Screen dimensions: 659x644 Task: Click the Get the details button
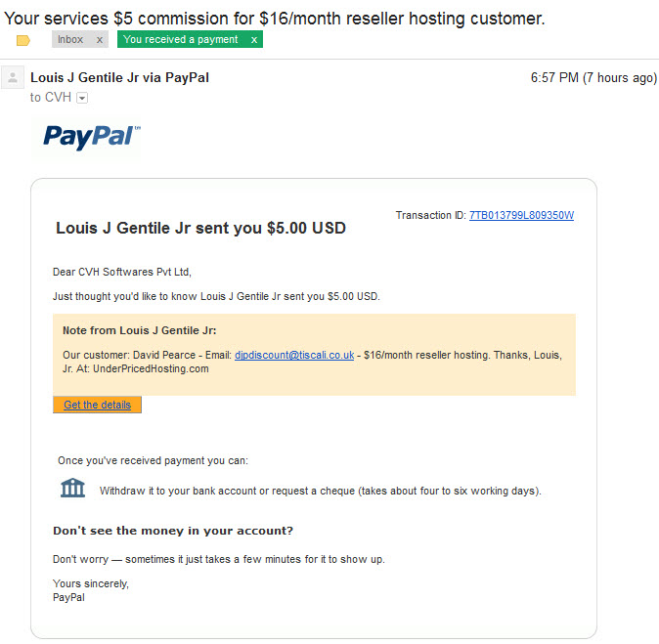tap(97, 405)
